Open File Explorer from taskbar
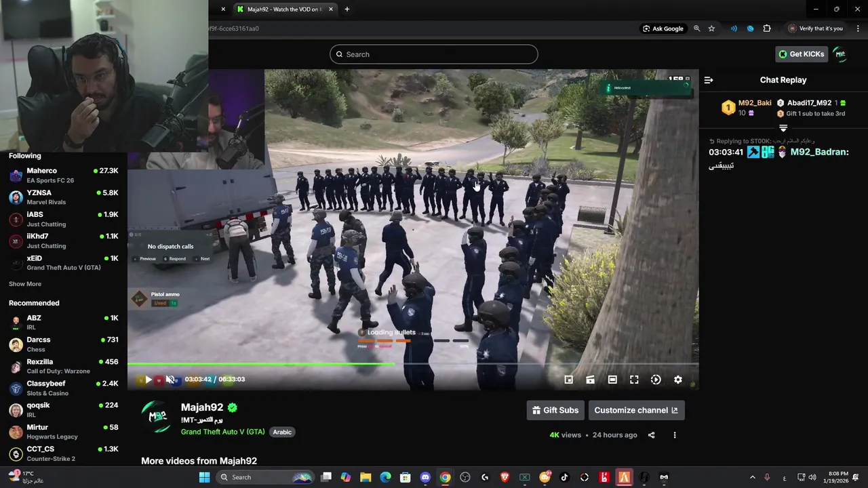 [x=366, y=477]
